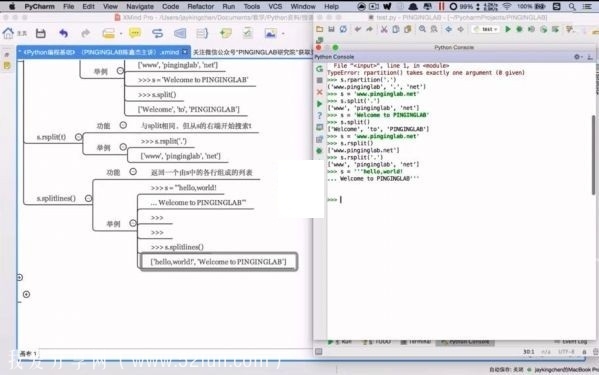Collapse the s.splitlines() 功能 branch
This screenshot has height=375, width=599.
(x=133, y=172)
